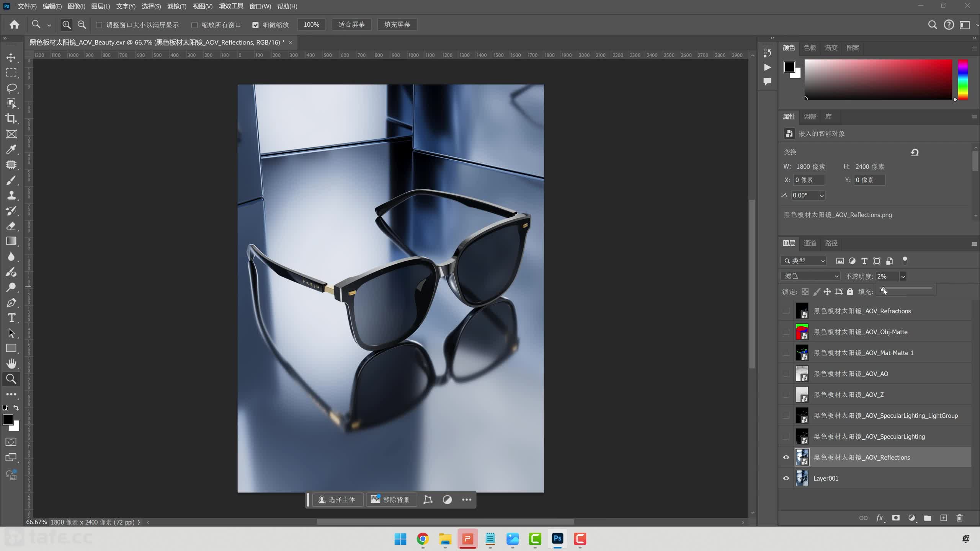Click the 100% zoom button

tap(311, 24)
